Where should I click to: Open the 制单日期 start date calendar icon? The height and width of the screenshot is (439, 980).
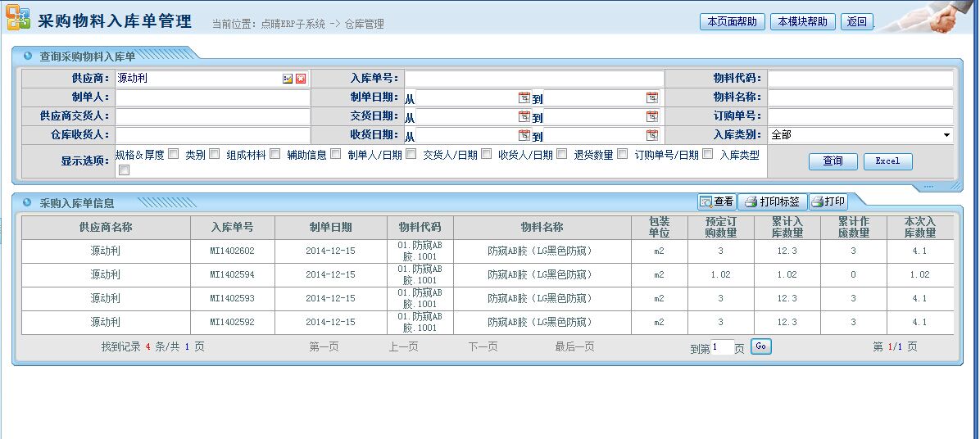[x=524, y=97]
